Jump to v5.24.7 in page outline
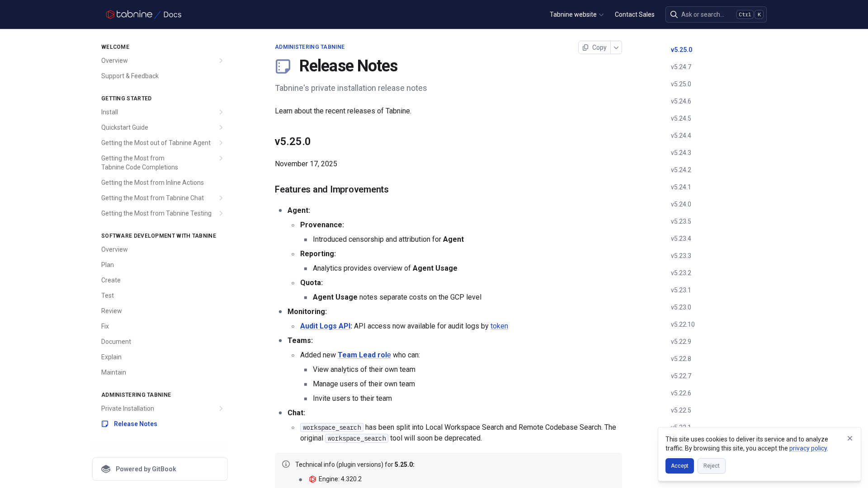868x488 pixels. click(x=681, y=67)
